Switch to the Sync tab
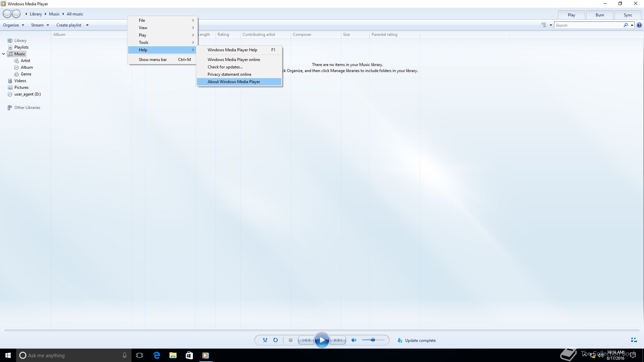This screenshot has height=362, width=644. [628, 15]
